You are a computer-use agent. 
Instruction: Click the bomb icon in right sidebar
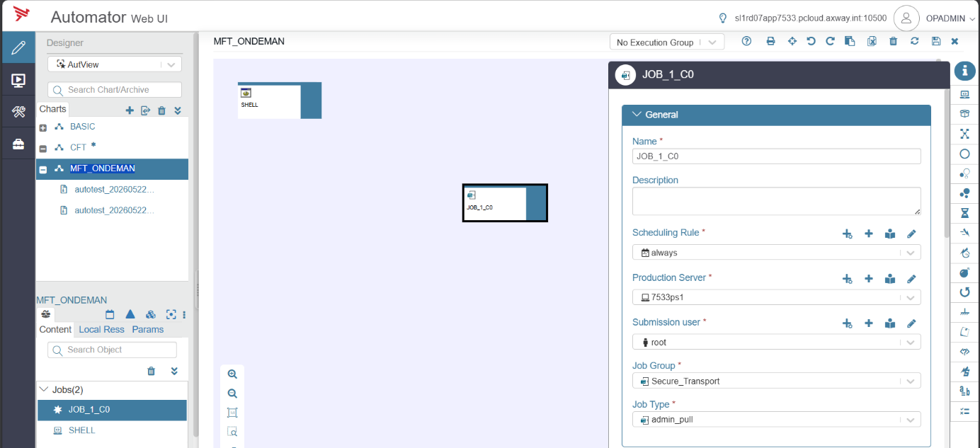point(964,272)
